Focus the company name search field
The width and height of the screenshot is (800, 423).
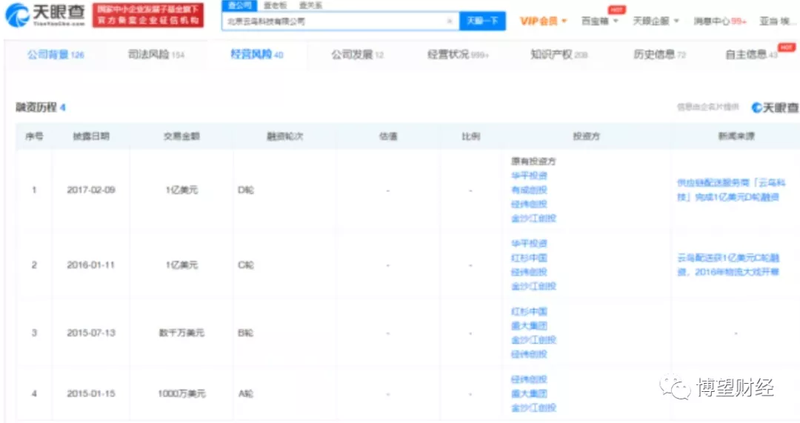click(x=330, y=21)
